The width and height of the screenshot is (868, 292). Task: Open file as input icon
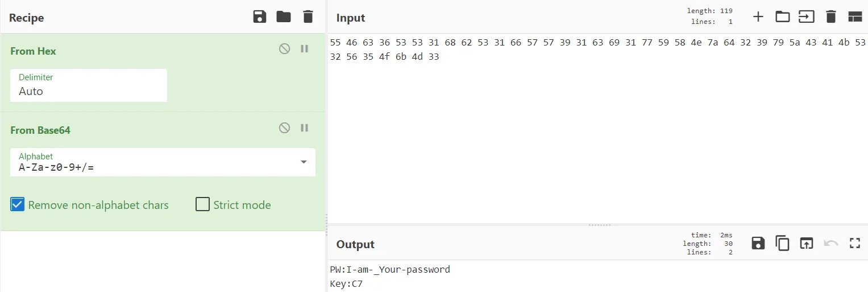[806, 17]
